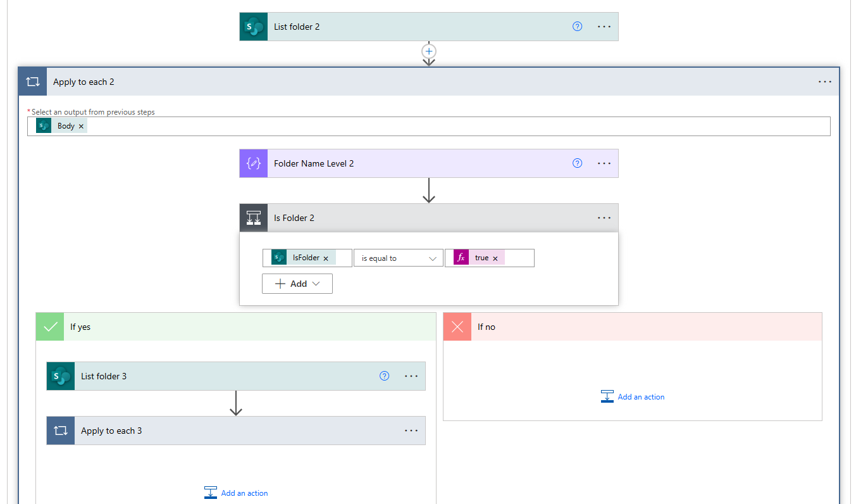Remove the IsFolder token from the condition

[x=326, y=258]
